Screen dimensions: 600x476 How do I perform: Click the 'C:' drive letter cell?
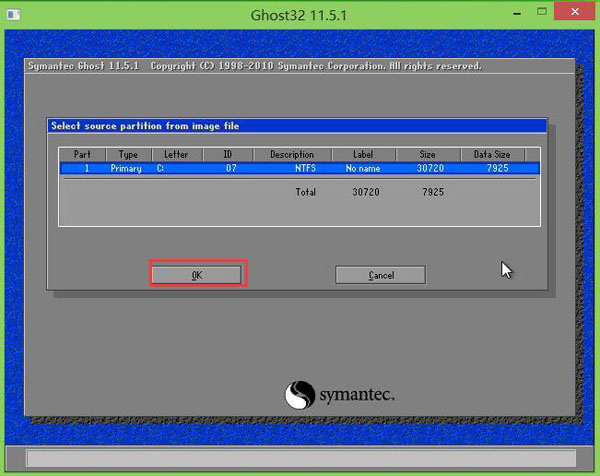(160, 168)
